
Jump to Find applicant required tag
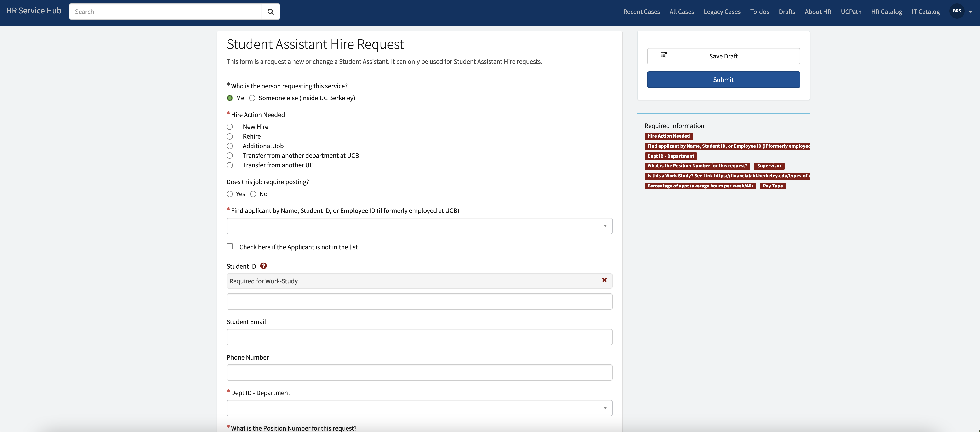pos(727,146)
